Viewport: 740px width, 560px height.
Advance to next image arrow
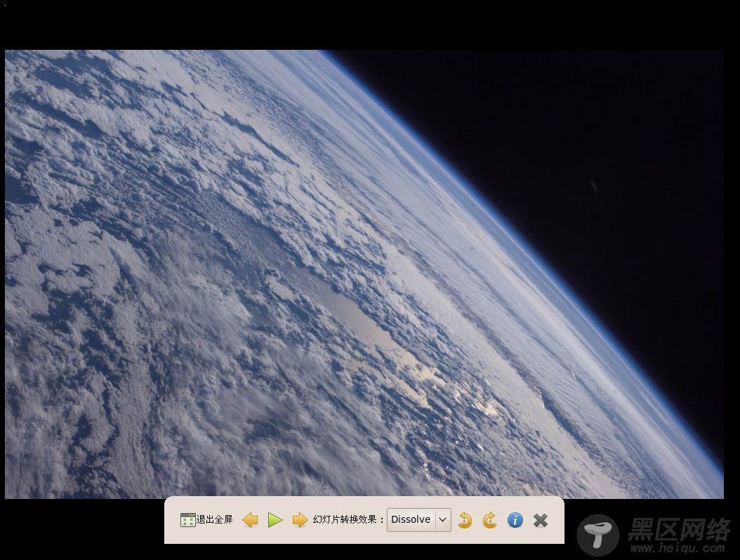(x=300, y=520)
